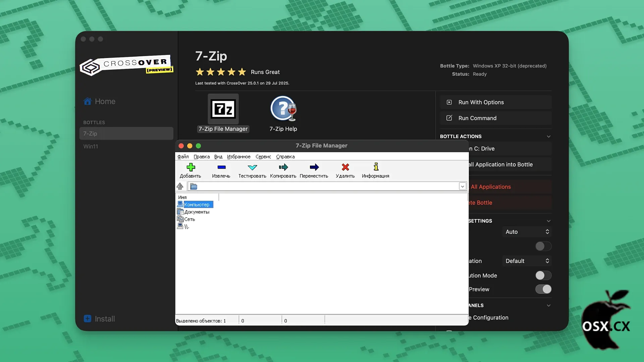Collapse the Settings section chevron
This screenshot has width=644, height=362.
549,221
